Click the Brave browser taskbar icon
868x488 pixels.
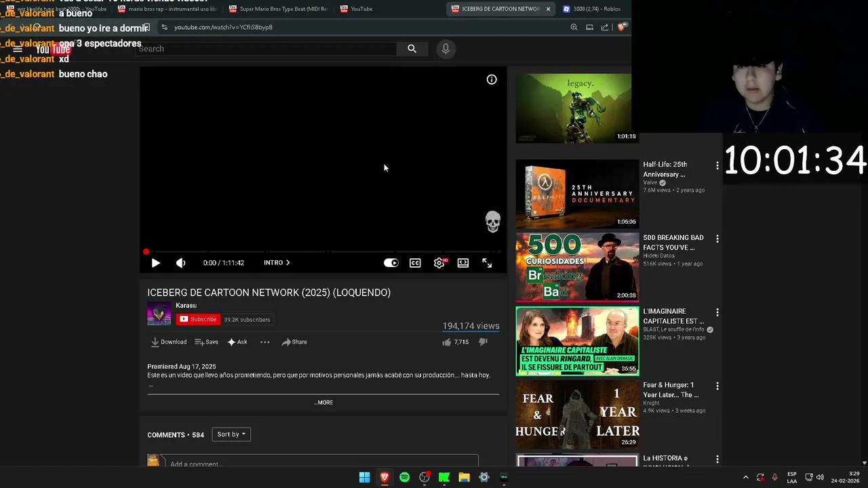tap(384, 477)
